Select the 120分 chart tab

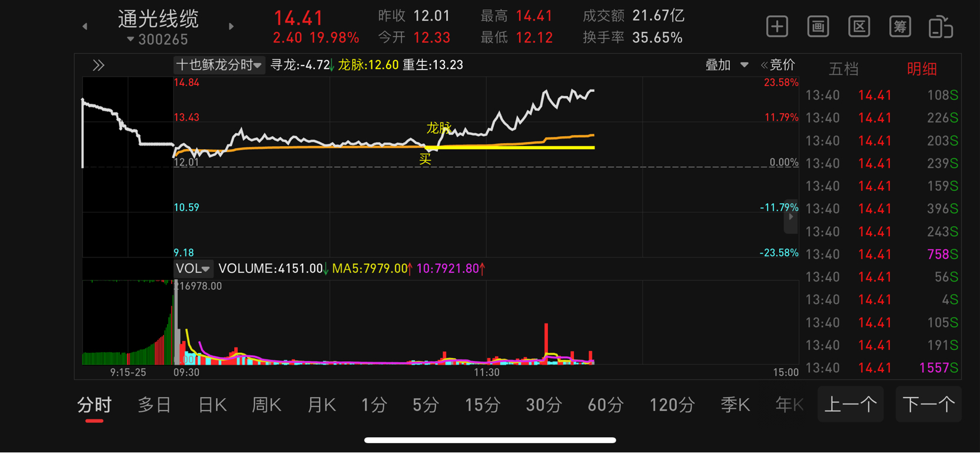(672, 405)
